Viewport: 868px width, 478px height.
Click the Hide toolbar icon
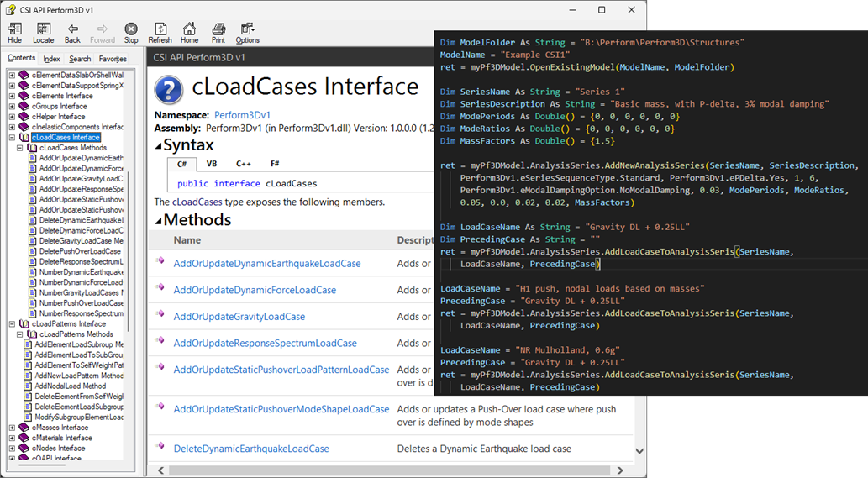(x=14, y=33)
